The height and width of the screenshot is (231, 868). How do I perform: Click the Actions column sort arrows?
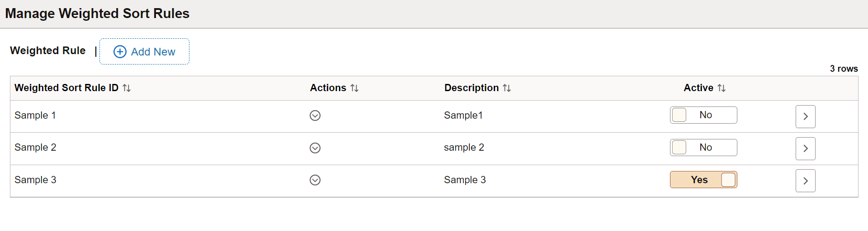[x=354, y=88]
